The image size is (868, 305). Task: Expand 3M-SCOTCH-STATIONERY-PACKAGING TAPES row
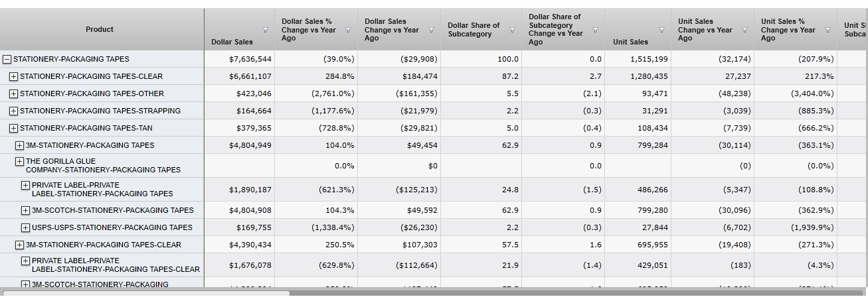25,210
